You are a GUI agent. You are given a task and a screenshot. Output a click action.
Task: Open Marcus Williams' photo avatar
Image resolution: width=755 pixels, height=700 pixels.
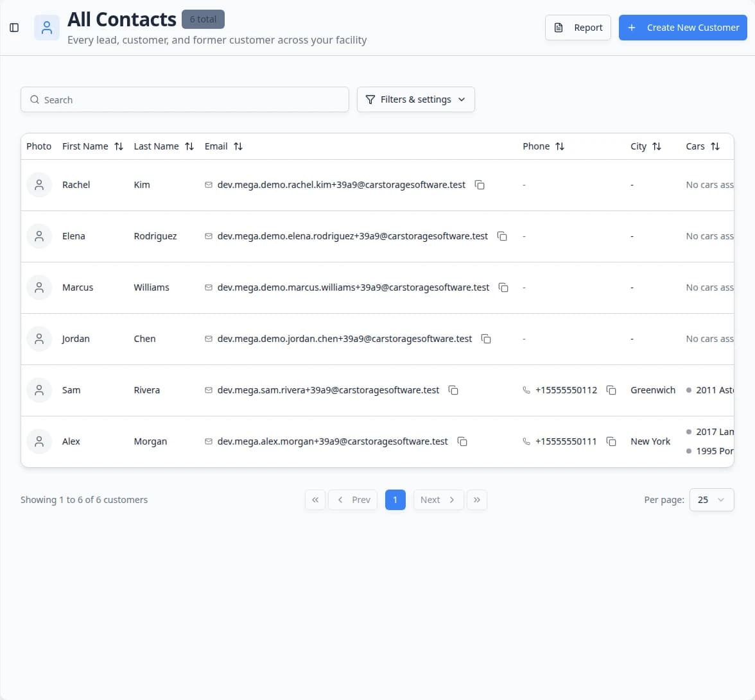click(40, 287)
